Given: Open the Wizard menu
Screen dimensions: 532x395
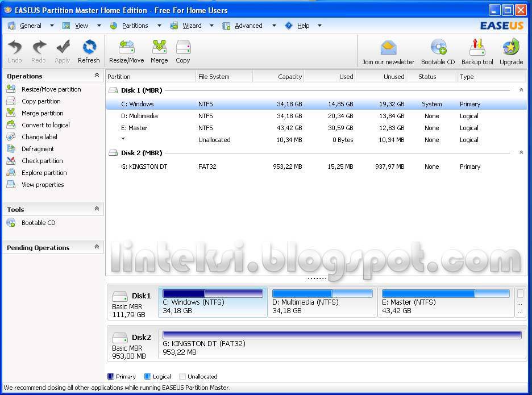Looking at the screenshot, I should pos(192,26).
